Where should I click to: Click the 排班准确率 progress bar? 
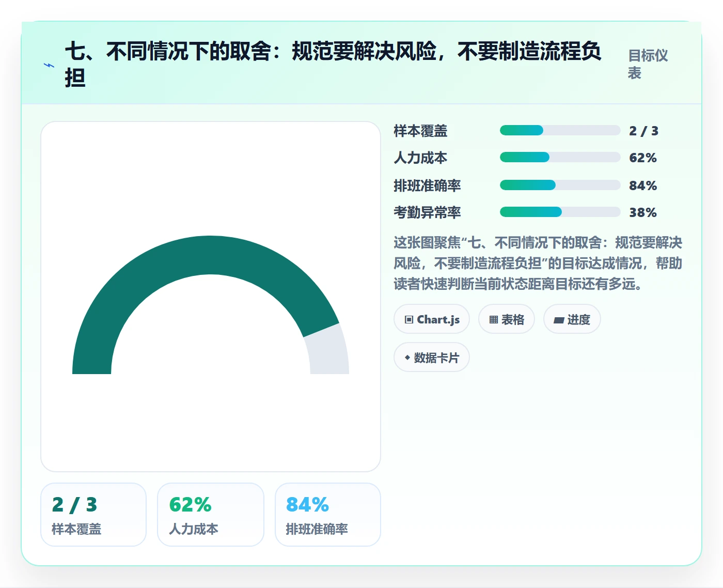click(560, 185)
